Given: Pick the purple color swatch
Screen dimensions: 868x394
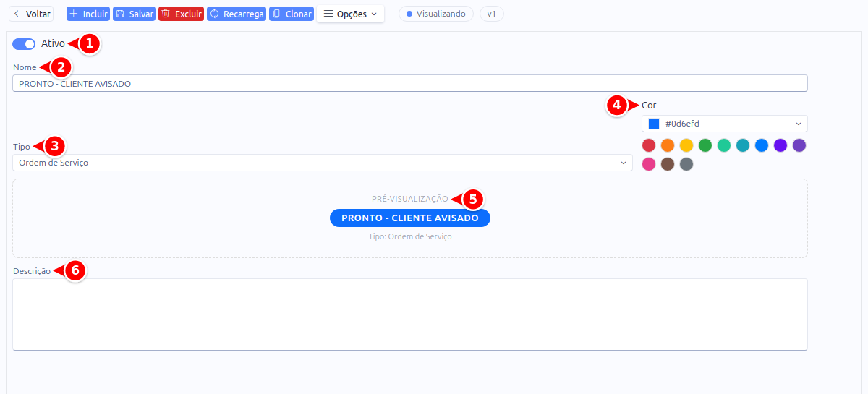Looking at the screenshot, I should pos(799,145).
